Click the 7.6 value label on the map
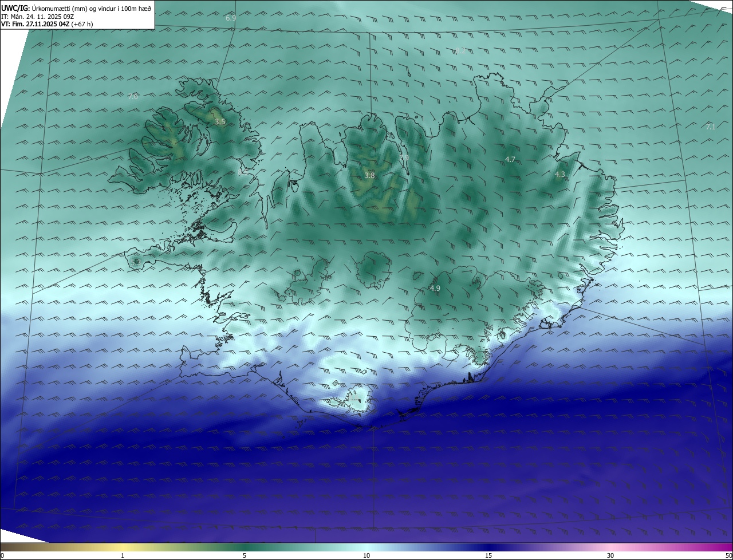This screenshot has width=733, height=560. (x=133, y=97)
